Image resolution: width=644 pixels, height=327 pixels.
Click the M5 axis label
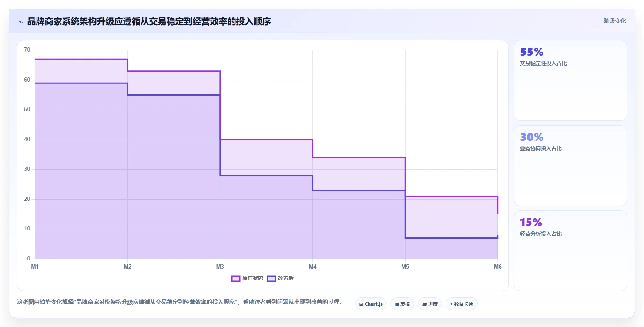pos(405,267)
